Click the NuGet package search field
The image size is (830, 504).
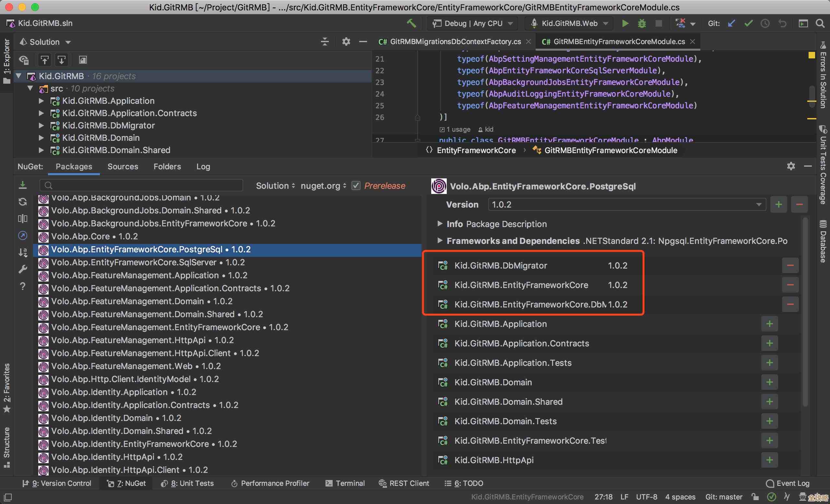141,185
